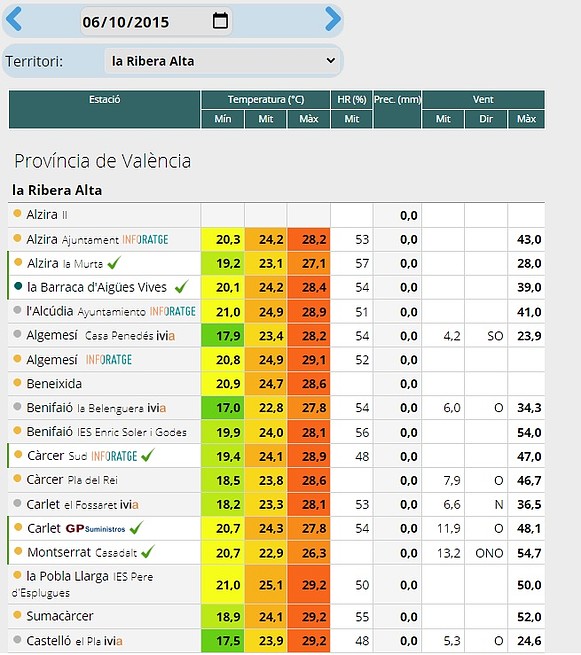The width and height of the screenshot is (581, 655).
Task: Click the INFORATGE logo on Alzira Ajuntament row
Action: coord(145,240)
